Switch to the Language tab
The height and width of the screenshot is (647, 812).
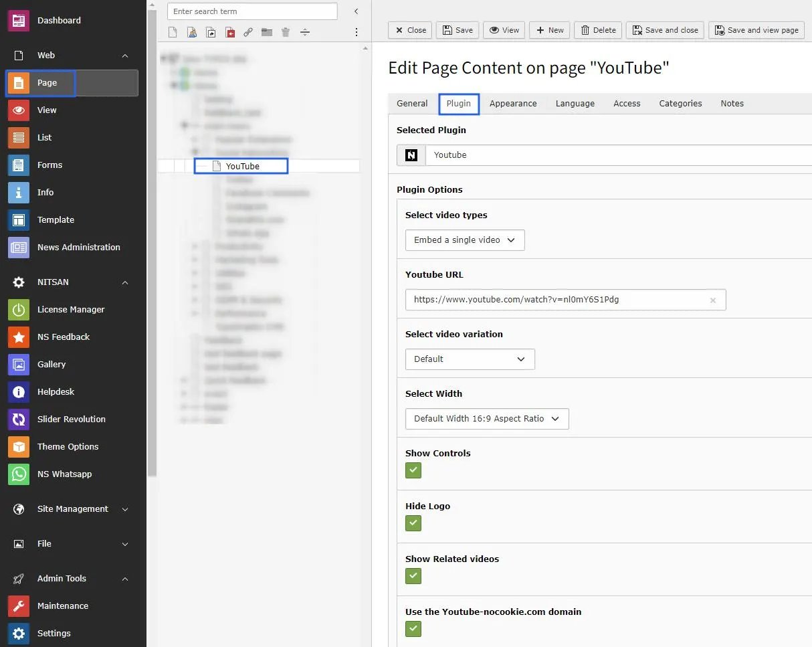pos(575,104)
